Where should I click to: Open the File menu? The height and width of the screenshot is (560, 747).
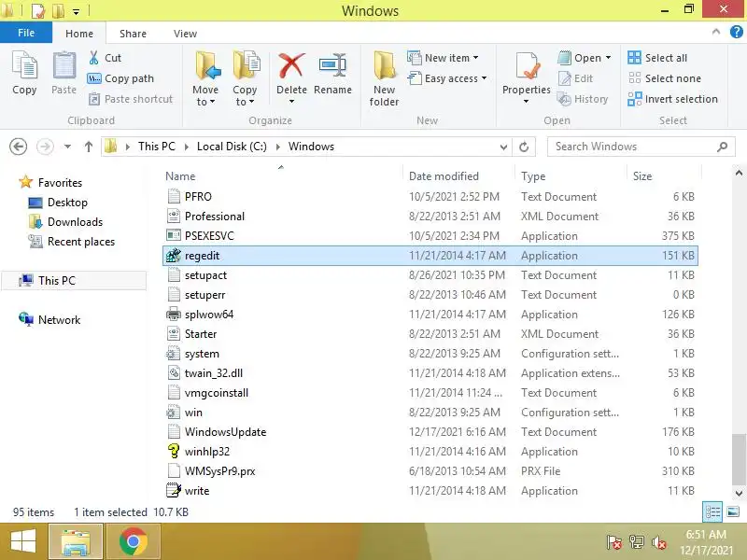click(x=26, y=33)
